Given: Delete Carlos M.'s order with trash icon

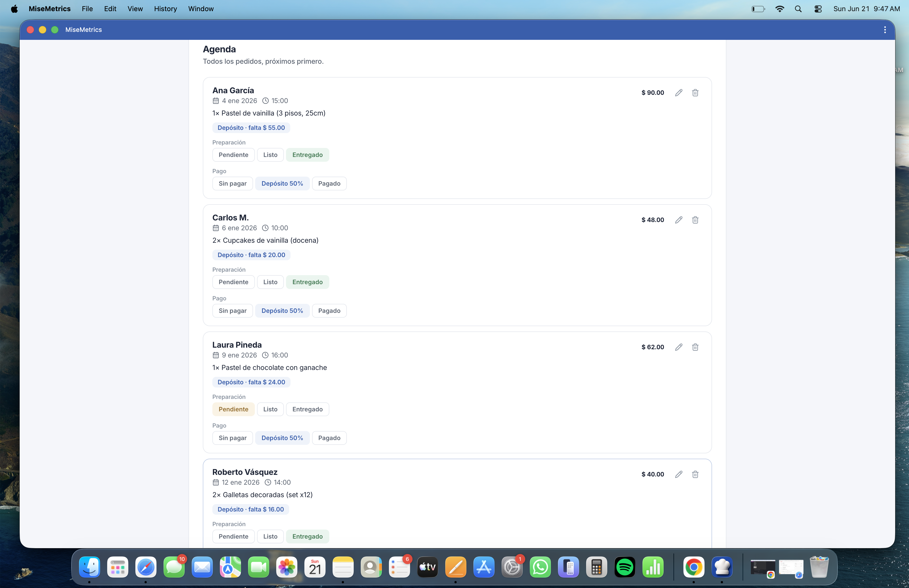Looking at the screenshot, I should coord(695,220).
